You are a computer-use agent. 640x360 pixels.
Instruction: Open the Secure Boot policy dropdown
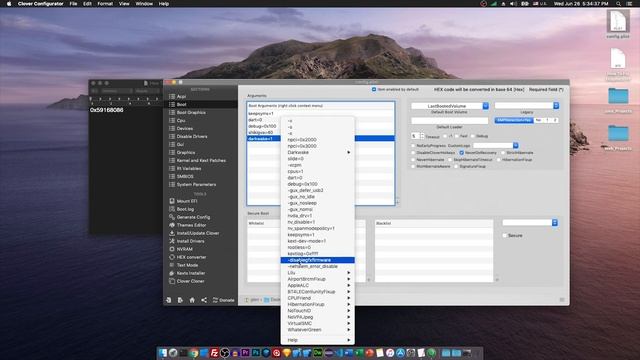530,223
